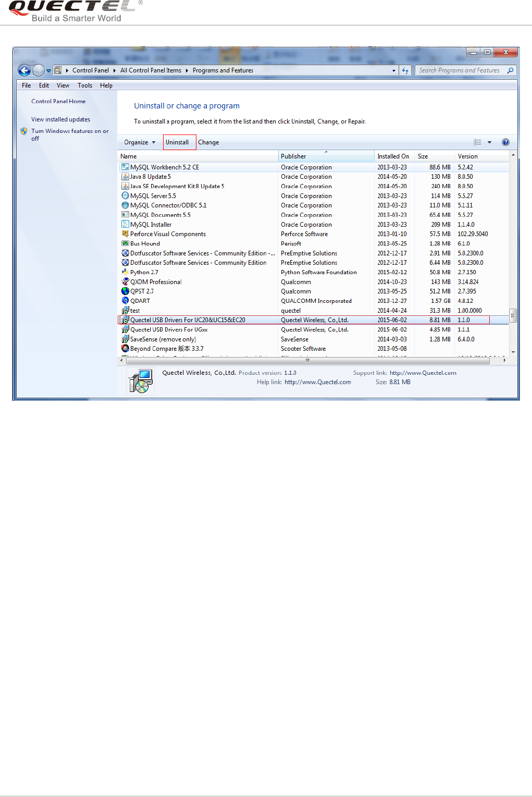Select Quectel USB Drivers For UC20&UC15&EC20 row

[x=313, y=320]
